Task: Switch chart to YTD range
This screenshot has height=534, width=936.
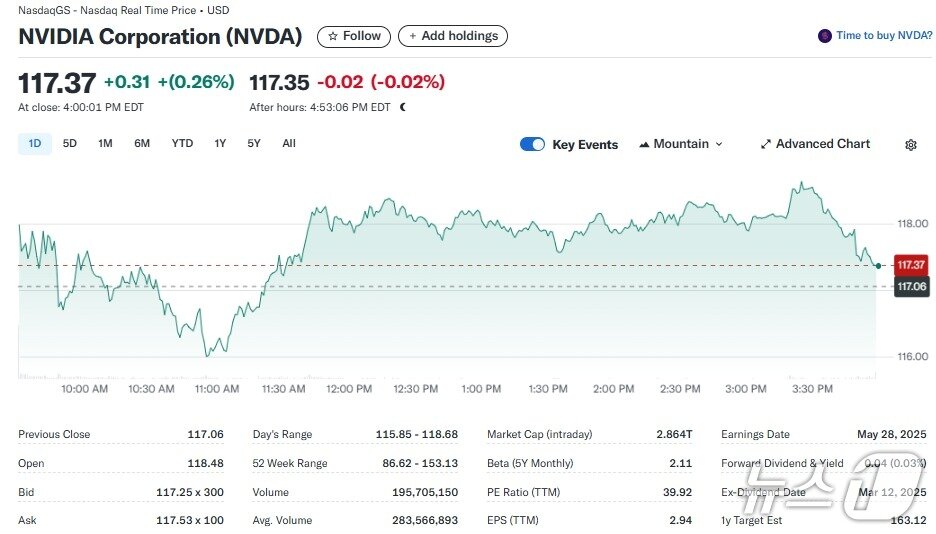Action: pyautogui.click(x=182, y=144)
